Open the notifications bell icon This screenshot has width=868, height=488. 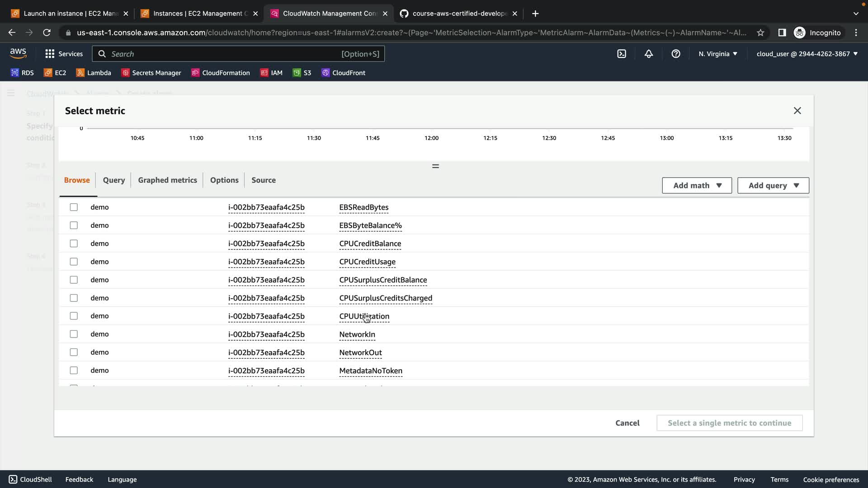point(649,54)
